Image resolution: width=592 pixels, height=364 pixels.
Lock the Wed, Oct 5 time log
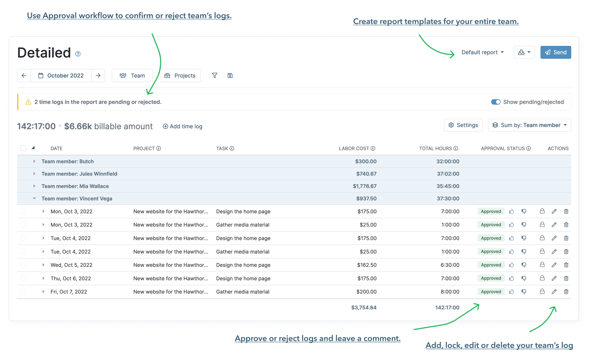pos(542,265)
